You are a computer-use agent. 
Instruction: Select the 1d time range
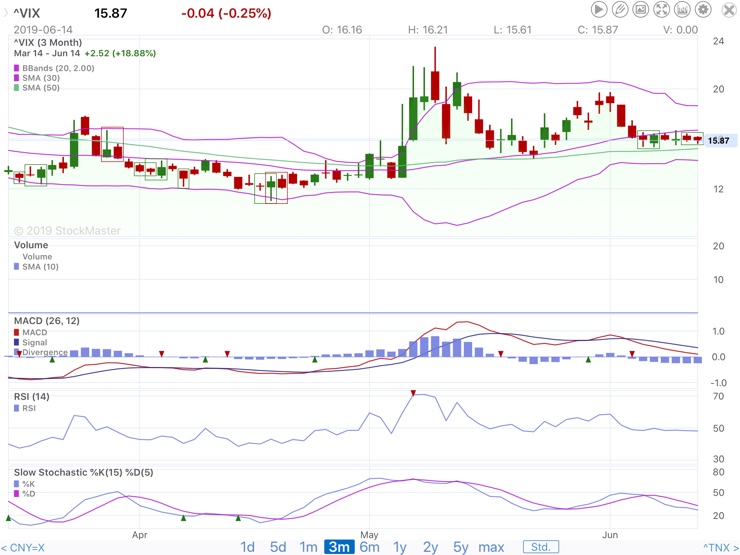coord(247,547)
